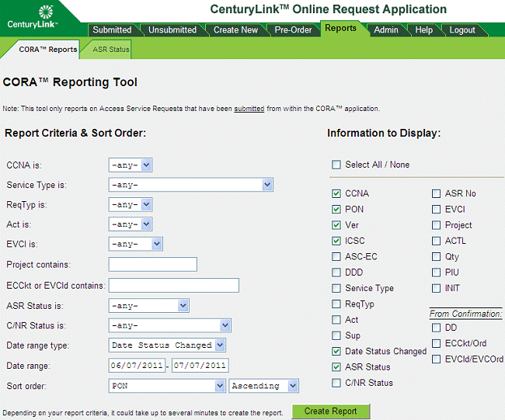
Task: Expand the EVCI is dropdown
Action: [136, 244]
